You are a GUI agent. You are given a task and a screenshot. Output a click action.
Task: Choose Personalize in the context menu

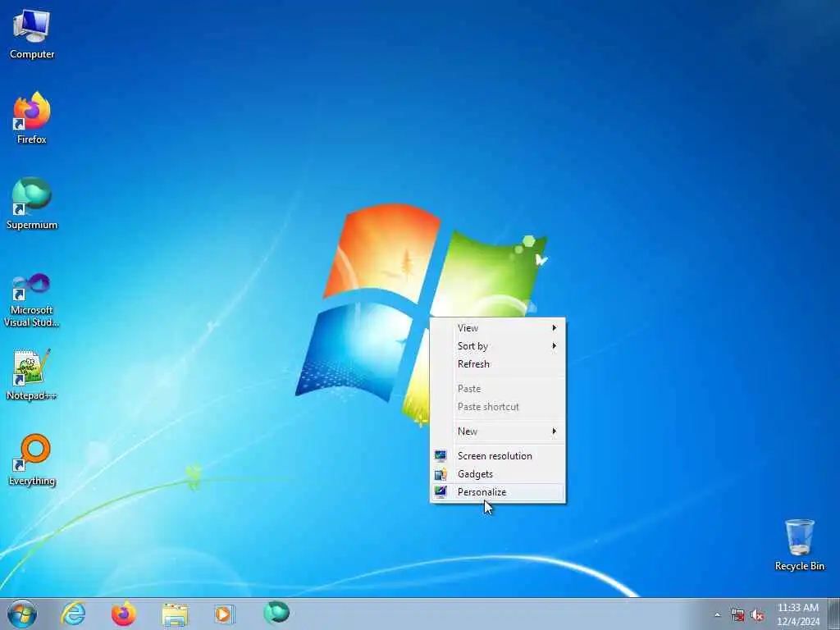(498, 492)
